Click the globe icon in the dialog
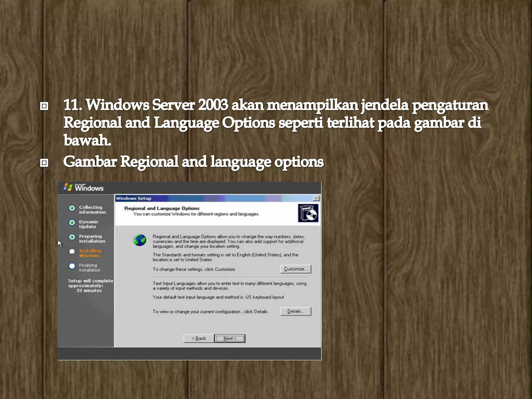This screenshot has height=399, width=532. click(x=140, y=240)
